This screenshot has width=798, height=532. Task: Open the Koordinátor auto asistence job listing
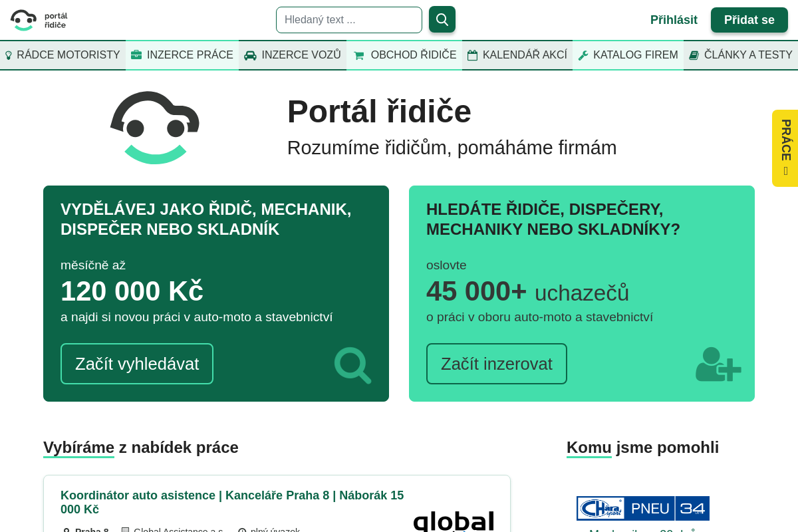click(x=232, y=503)
